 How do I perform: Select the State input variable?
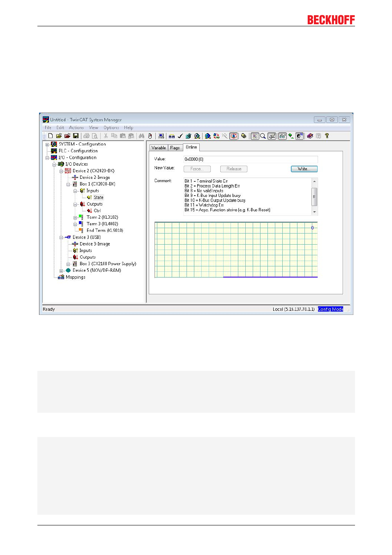tap(99, 197)
